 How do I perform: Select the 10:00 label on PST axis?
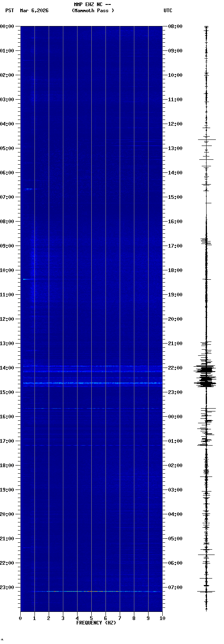click(7, 270)
